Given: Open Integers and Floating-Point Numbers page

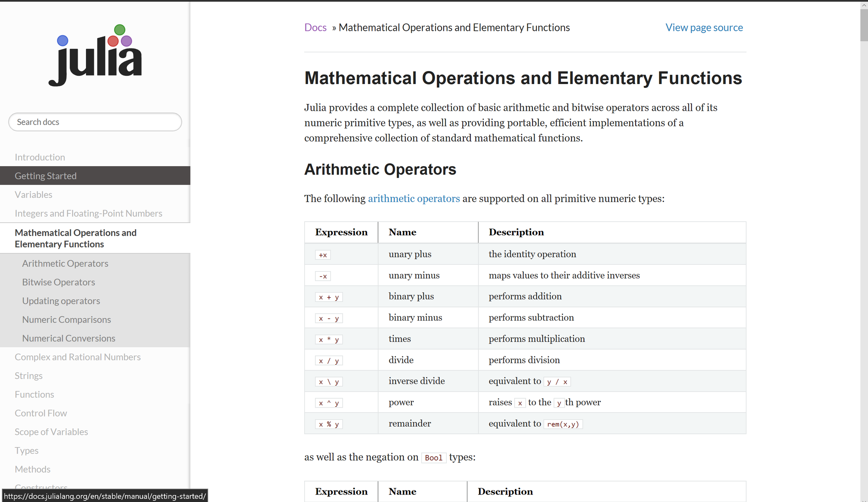Looking at the screenshot, I should tap(89, 213).
